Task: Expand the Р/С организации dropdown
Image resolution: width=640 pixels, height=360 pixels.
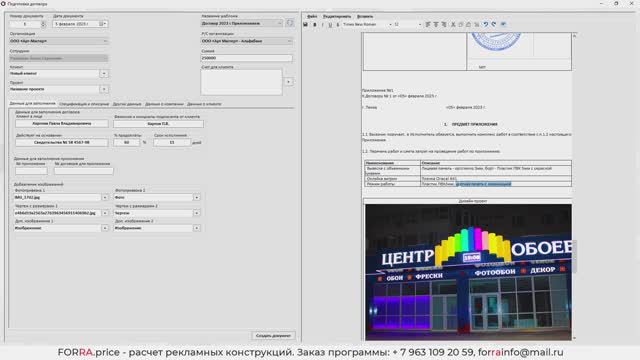Action: [247, 41]
